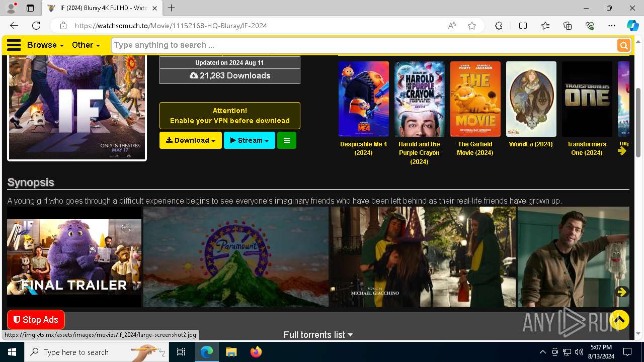Open the Copilot sidebar icon

632,26
